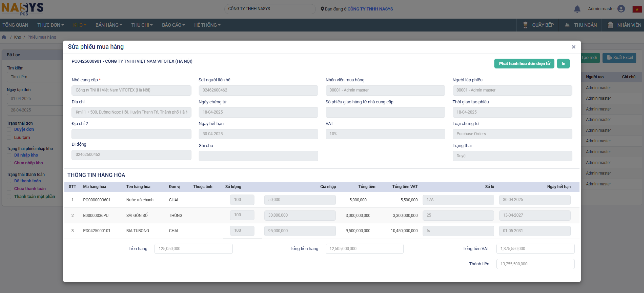Click the 01-04-2025 start date field
Viewport: 644px width, 293px height.
(x=35, y=99)
